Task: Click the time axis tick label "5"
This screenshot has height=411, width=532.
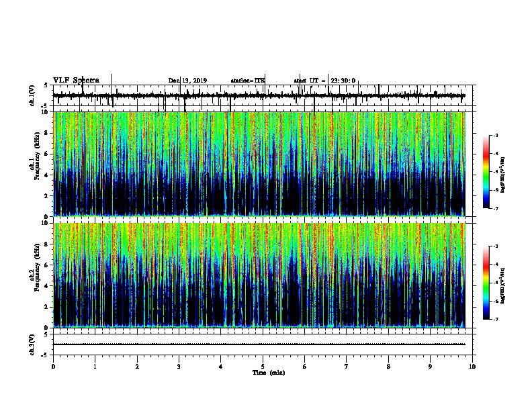Action: [263, 367]
